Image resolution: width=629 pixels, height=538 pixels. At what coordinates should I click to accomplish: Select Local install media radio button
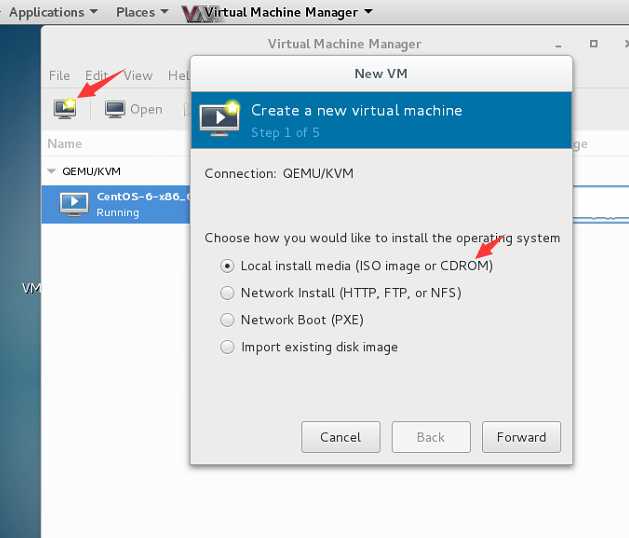coord(227,266)
